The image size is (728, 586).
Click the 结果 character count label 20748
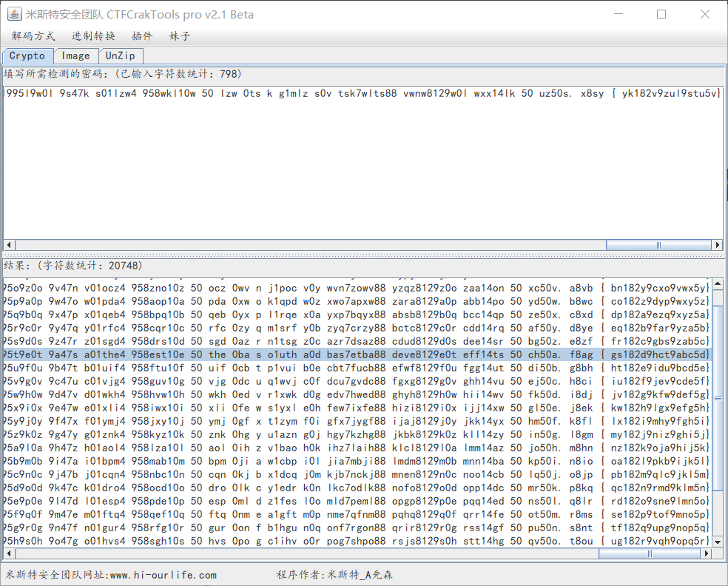pyautogui.click(x=73, y=266)
